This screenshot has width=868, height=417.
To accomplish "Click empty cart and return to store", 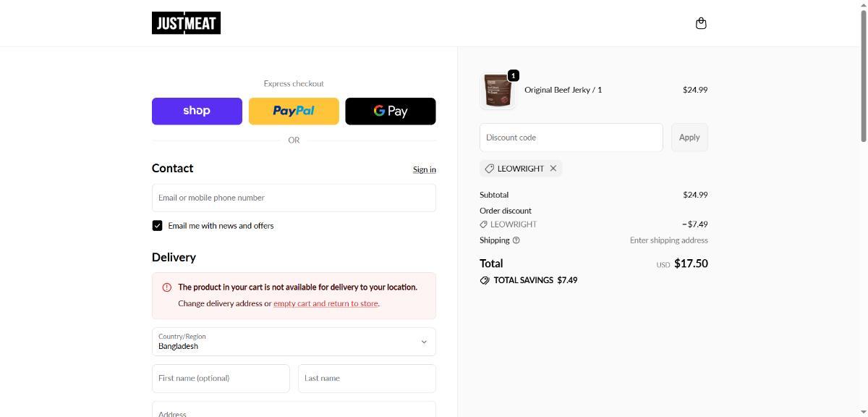I will click(325, 304).
